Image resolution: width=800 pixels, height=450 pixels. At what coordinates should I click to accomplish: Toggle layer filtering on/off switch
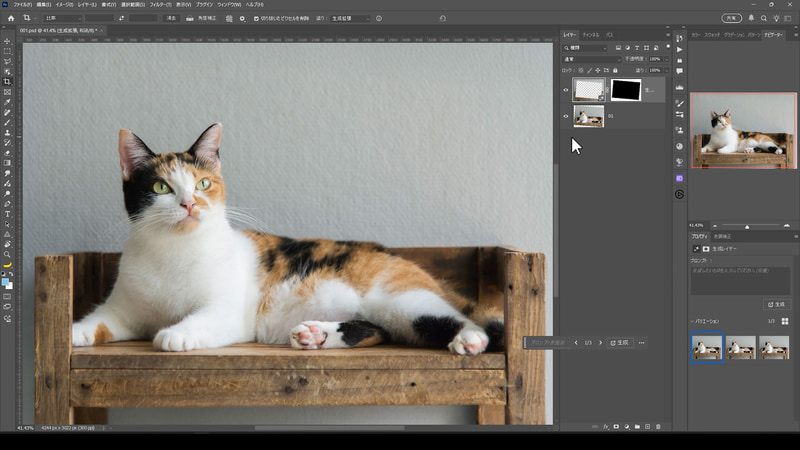pos(667,46)
